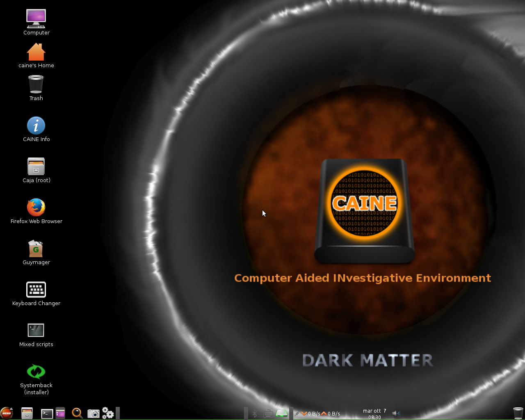Image resolution: width=525 pixels, height=420 pixels.
Task: Click the file cabinet icon in bottom panel
Action: 27,413
